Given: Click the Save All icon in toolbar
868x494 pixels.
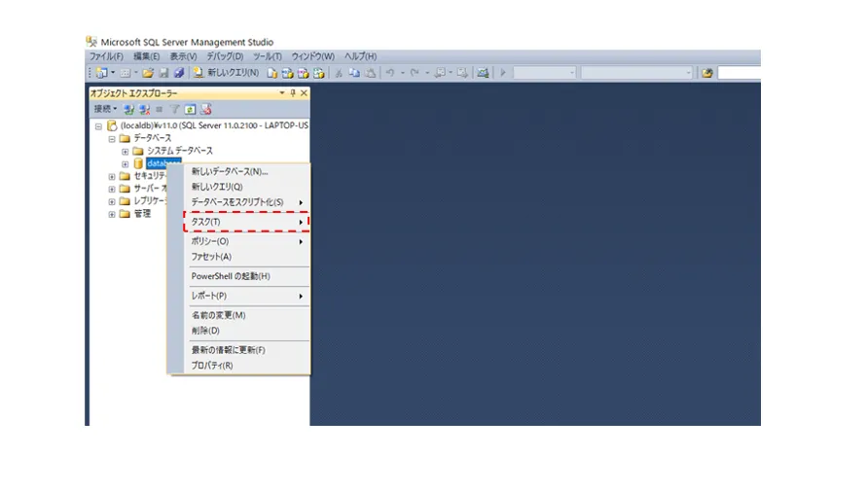Looking at the screenshot, I should pyautogui.click(x=179, y=73).
